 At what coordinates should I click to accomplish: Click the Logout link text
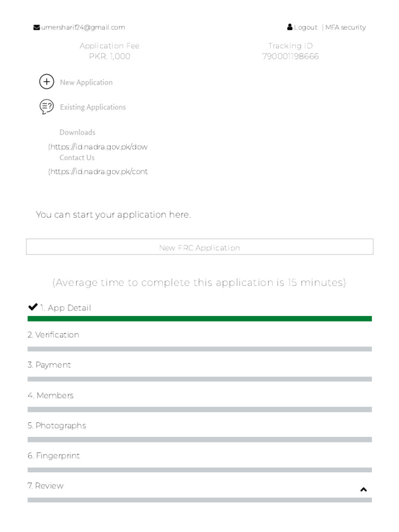(305, 28)
